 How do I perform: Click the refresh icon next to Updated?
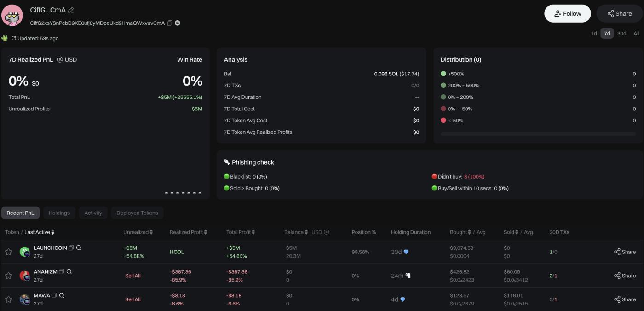pos(14,38)
